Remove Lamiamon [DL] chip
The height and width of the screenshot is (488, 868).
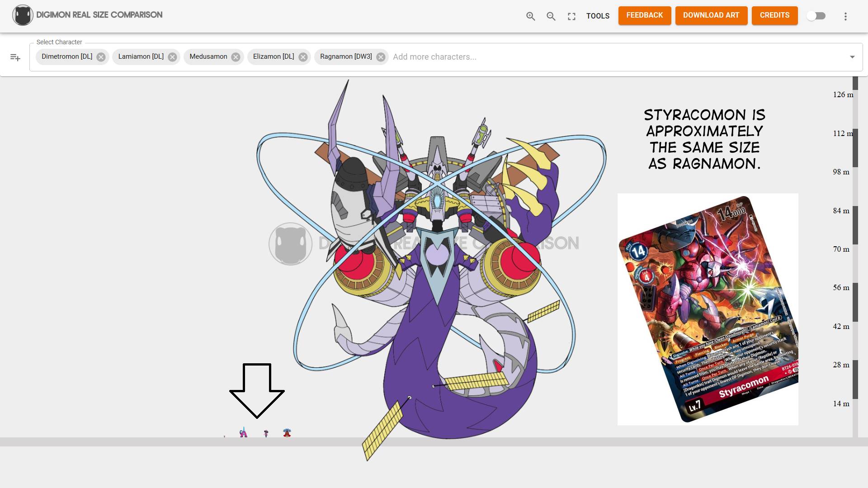pos(172,57)
